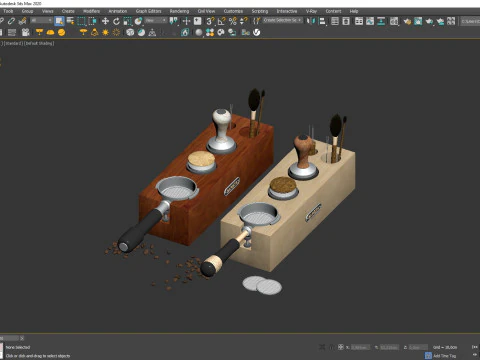
Task: Open the Rendered Frame Window
Action: pos(418,21)
